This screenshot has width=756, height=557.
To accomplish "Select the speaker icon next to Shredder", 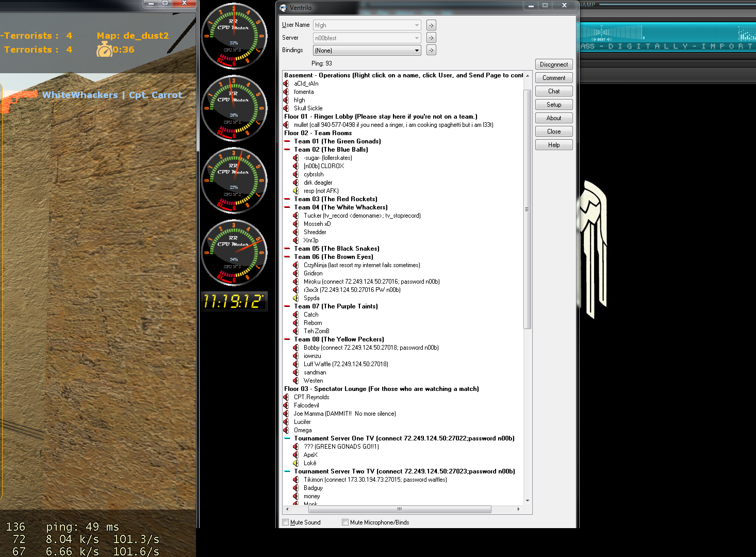I will [296, 232].
